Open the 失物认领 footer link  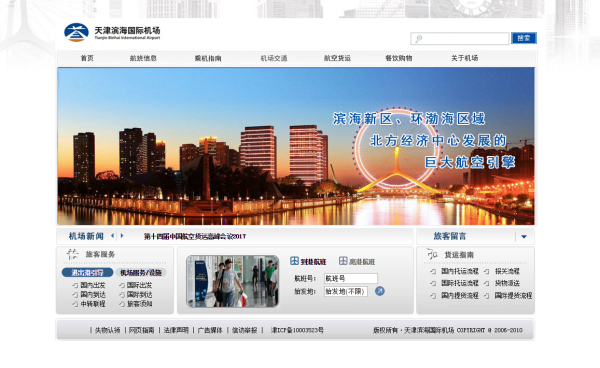coord(108,330)
